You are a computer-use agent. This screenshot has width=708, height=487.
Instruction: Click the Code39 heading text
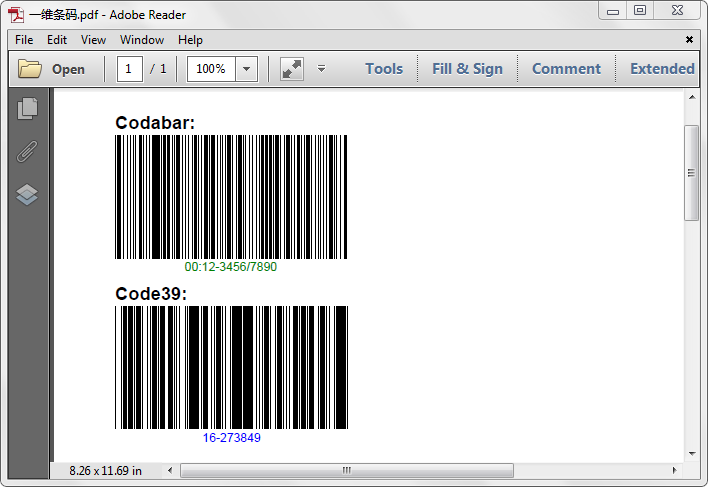[151, 294]
